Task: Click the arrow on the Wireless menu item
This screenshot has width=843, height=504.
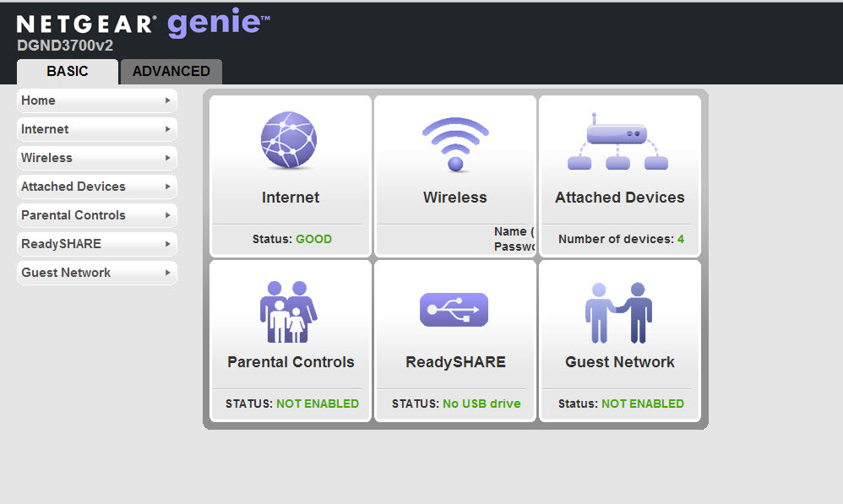Action: pyautogui.click(x=168, y=158)
